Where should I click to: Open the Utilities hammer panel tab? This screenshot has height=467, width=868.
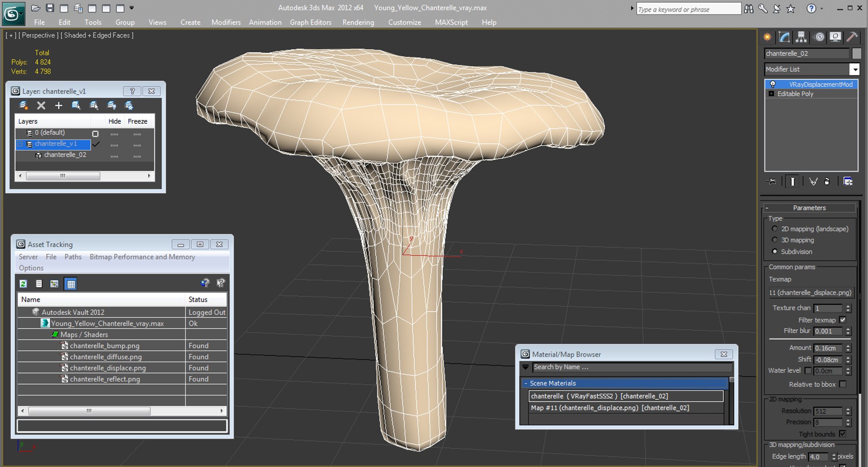coord(852,37)
